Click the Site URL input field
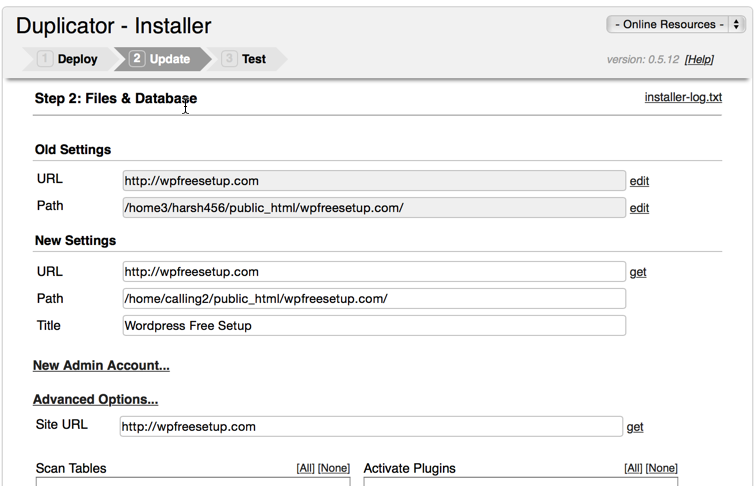The width and height of the screenshot is (754, 486). [x=371, y=426]
